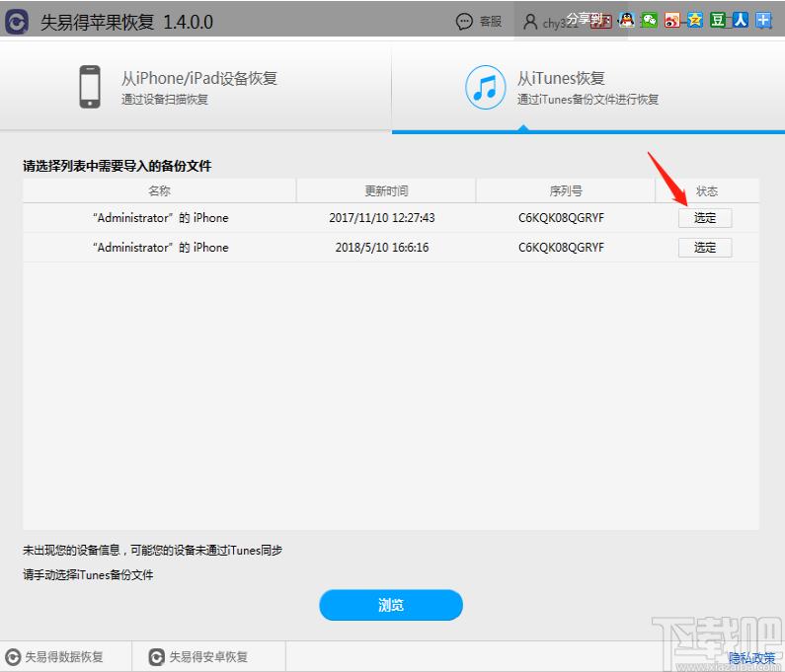The height and width of the screenshot is (672, 785).
Task: Share via the QQ penguin icon
Action: tap(626, 20)
